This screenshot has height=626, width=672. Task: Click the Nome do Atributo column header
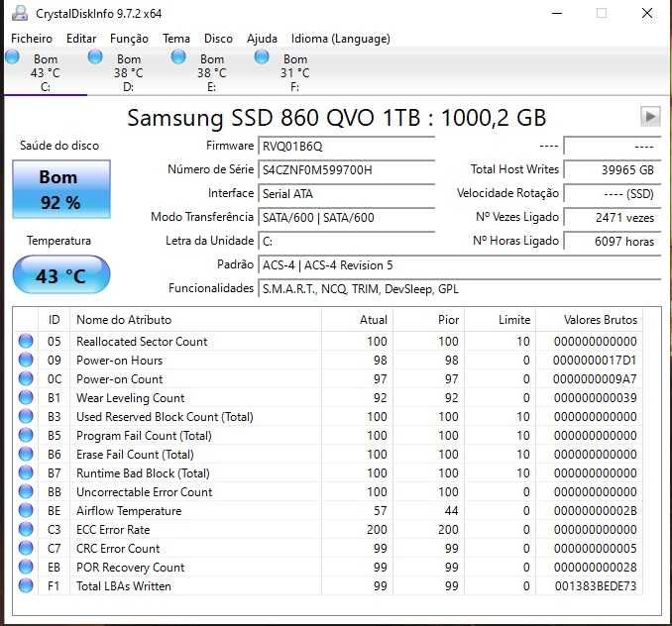pyautogui.click(x=196, y=319)
